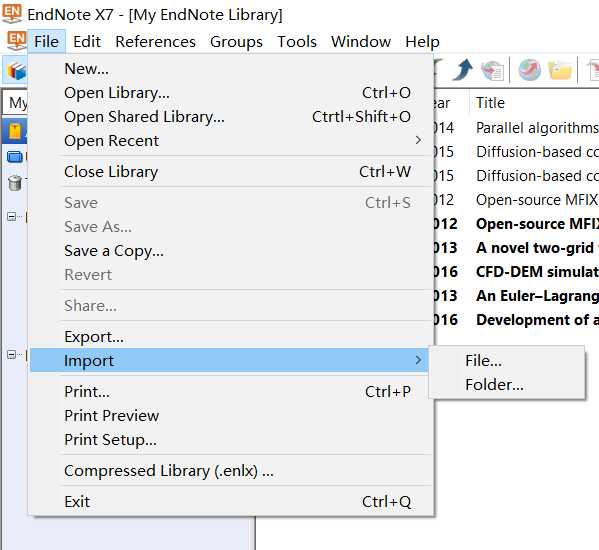Choose Close Library from the menu
The height and width of the screenshot is (550, 599).
click(x=232, y=172)
